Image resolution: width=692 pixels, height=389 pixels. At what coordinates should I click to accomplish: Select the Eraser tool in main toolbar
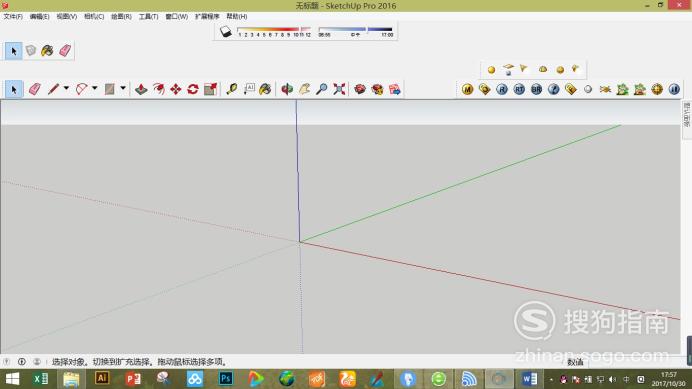point(34,89)
